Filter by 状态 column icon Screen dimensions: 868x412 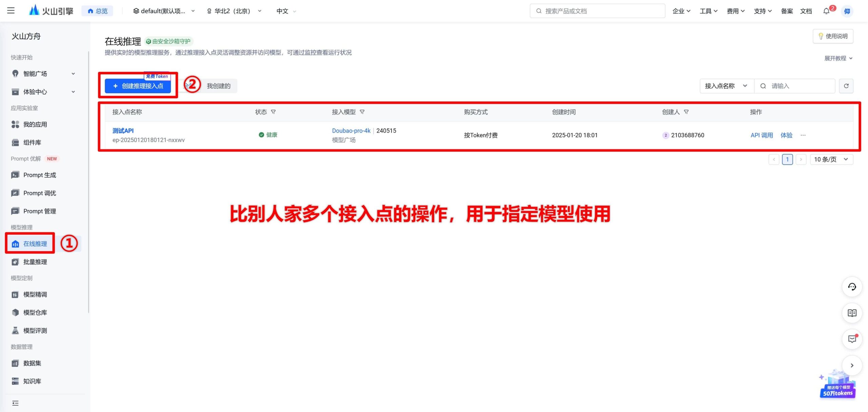(x=273, y=112)
